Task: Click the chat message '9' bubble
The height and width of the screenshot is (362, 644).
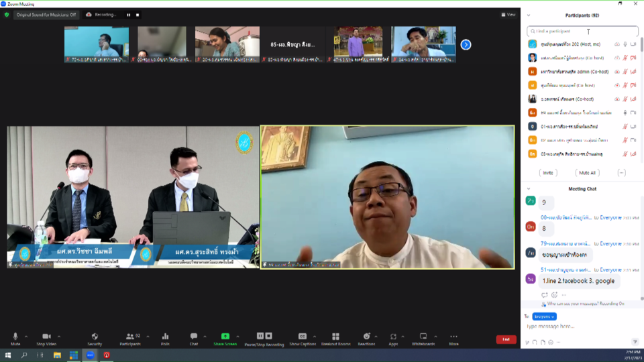Action: click(x=546, y=202)
